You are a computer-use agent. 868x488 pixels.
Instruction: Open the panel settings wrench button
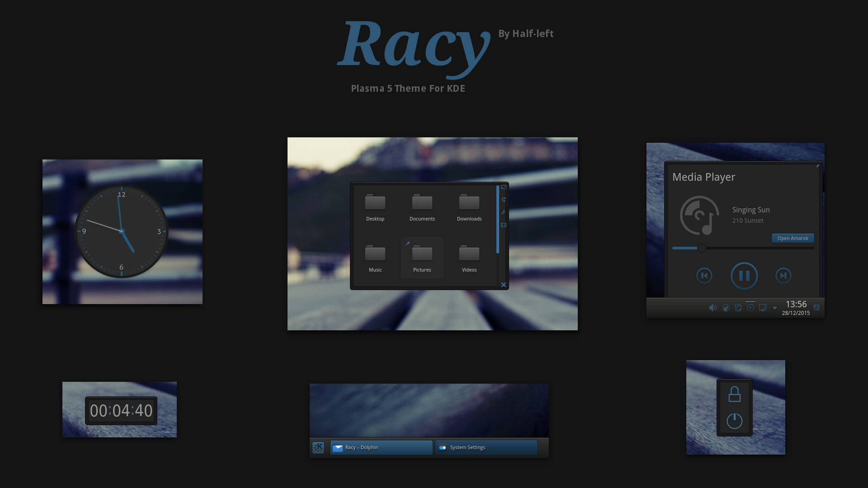click(x=816, y=308)
